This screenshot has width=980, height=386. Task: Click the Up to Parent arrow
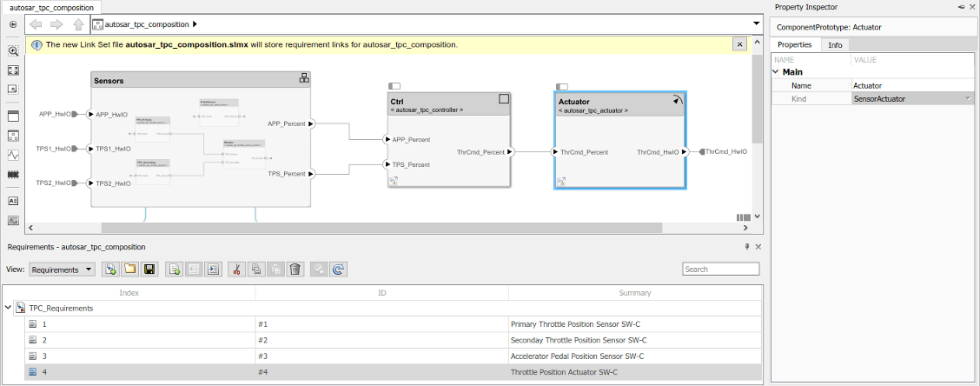[78, 24]
